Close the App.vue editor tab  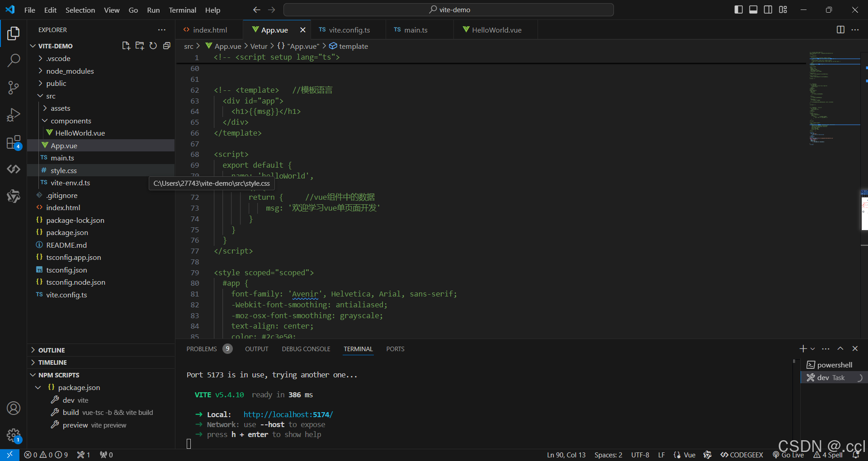click(303, 30)
